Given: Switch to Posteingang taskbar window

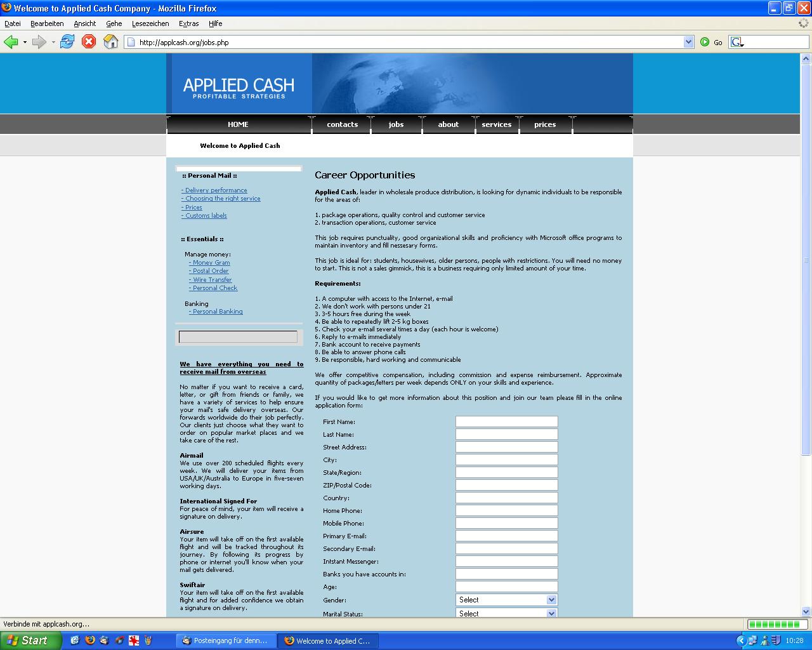Looking at the screenshot, I should 225,640.
